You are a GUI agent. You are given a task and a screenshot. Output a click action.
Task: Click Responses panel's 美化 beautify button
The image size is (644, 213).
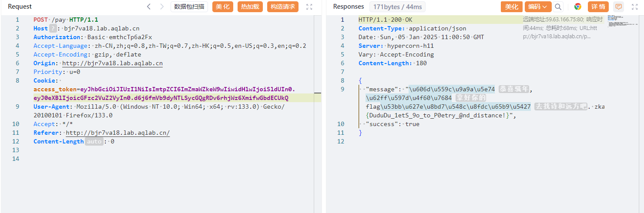pos(512,7)
